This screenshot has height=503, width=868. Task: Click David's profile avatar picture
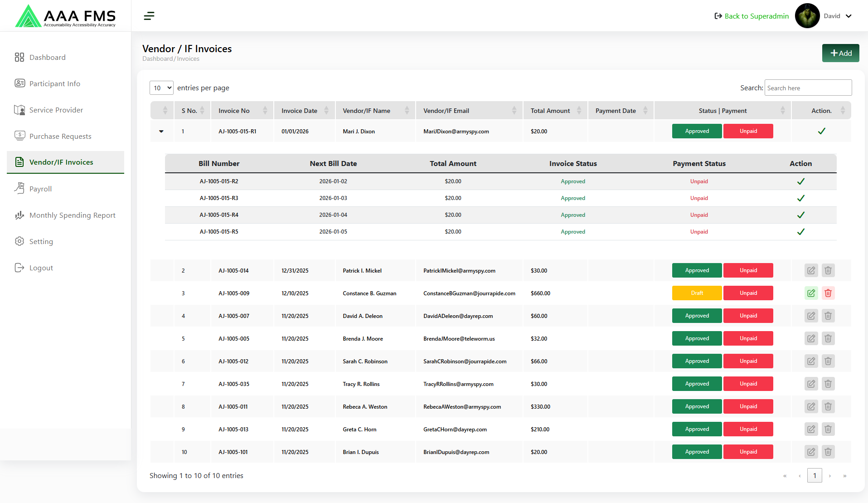point(807,16)
